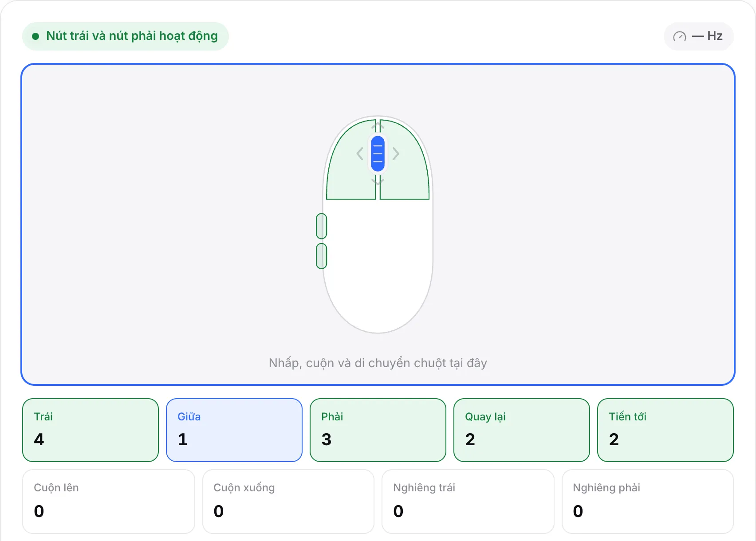Click the scroll-down chevron below wheel
The image size is (756, 541).
(x=378, y=181)
